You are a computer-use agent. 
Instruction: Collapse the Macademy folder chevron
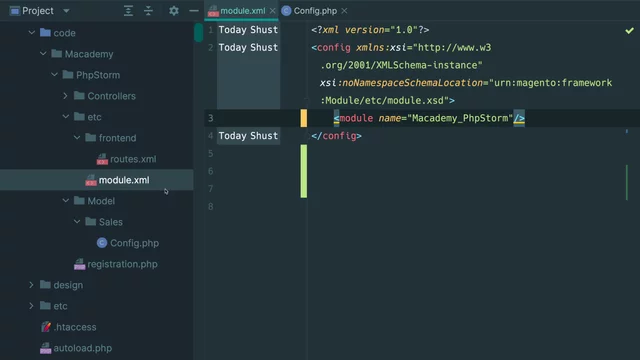[x=43, y=54]
